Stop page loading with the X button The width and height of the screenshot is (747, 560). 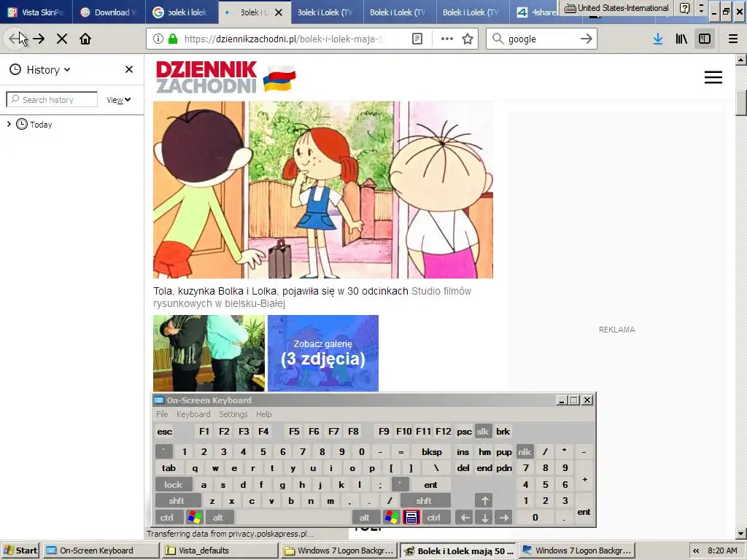(x=62, y=39)
